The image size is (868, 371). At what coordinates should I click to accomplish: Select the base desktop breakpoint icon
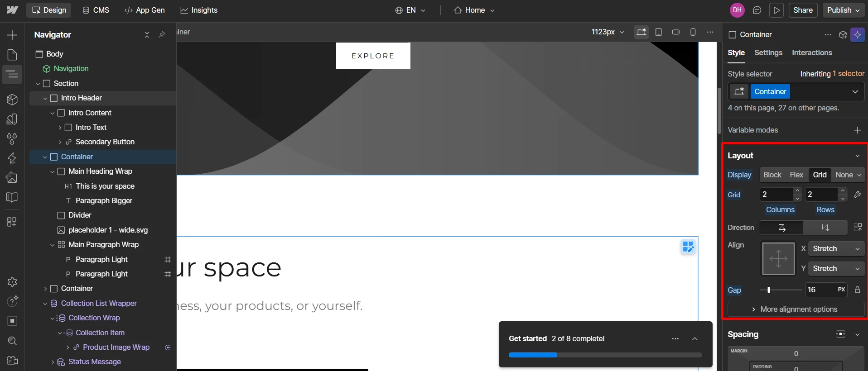point(641,32)
